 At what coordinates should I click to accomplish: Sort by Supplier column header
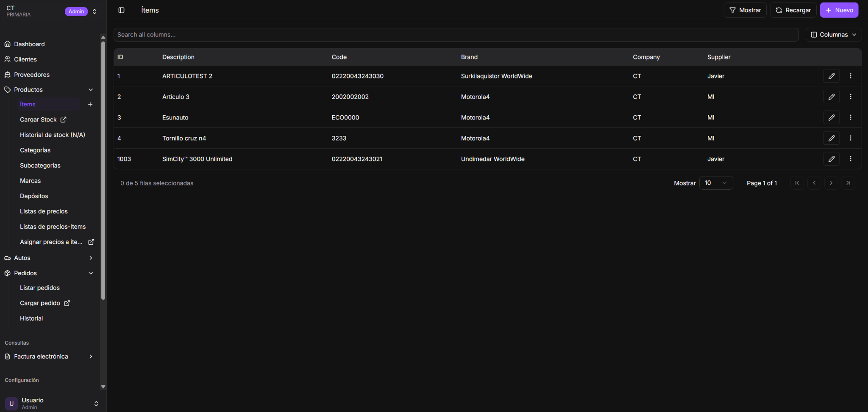click(x=719, y=57)
